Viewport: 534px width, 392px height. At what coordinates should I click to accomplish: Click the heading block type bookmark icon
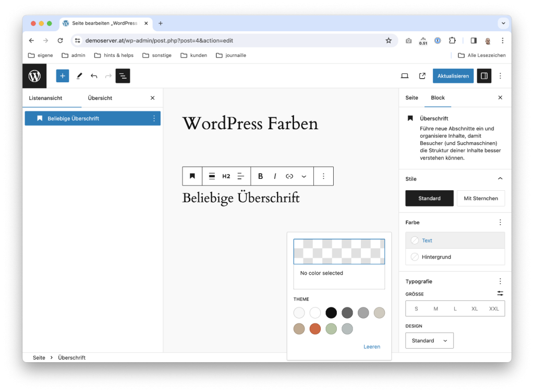(192, 176)
